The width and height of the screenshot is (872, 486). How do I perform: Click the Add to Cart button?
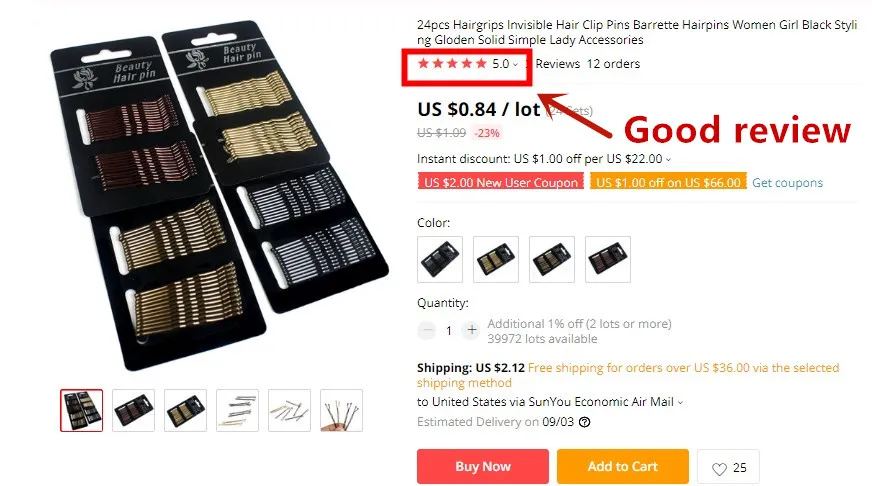(623, 467)
